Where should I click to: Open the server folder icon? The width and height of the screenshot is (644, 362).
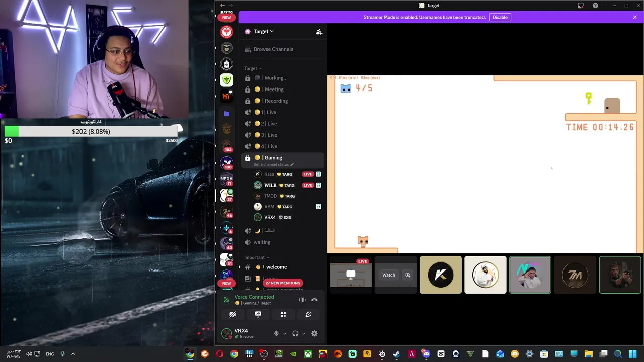click(x=227, y=114)
